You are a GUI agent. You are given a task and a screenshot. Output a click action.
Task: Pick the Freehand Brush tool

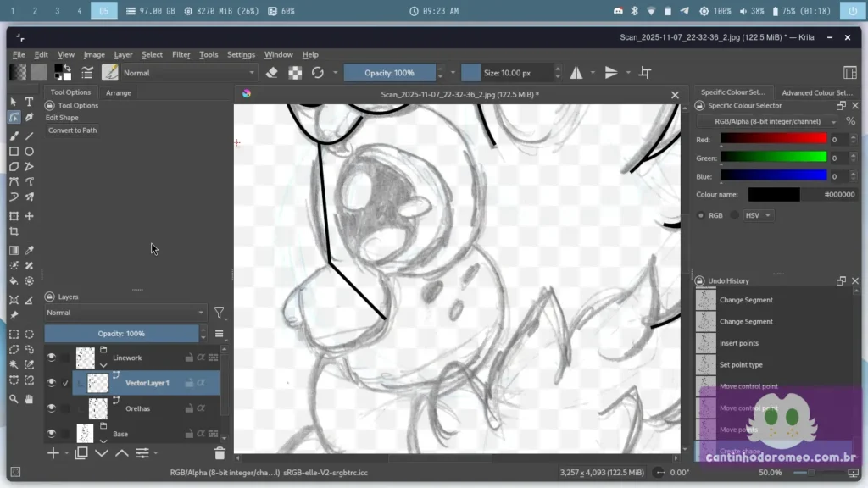click(x=14, y=136)
